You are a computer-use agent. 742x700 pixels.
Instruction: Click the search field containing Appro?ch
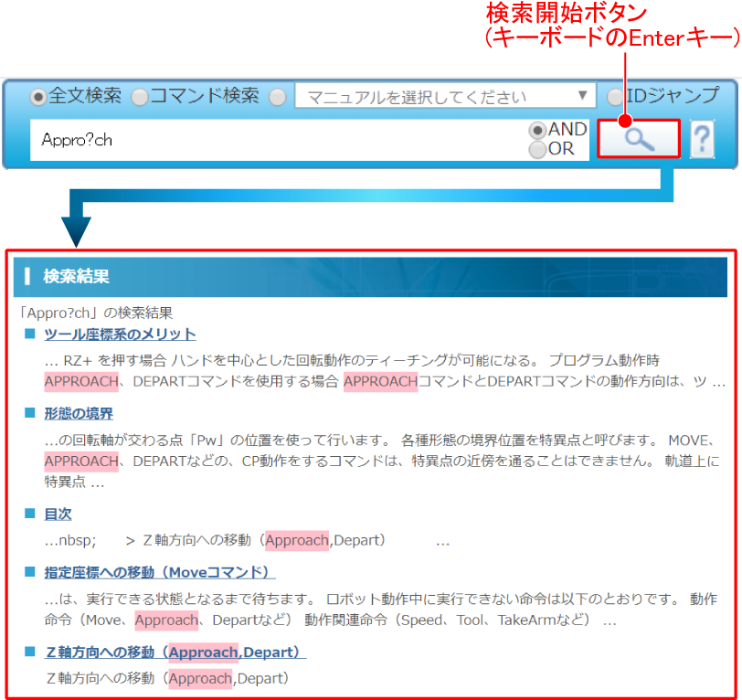pos(274,141)
